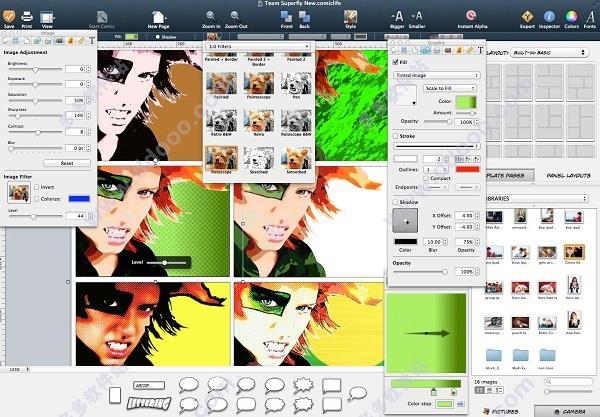Click the Print toolbar icon
The height and width of the screenshot is (417, 600).
click(27, 18)
